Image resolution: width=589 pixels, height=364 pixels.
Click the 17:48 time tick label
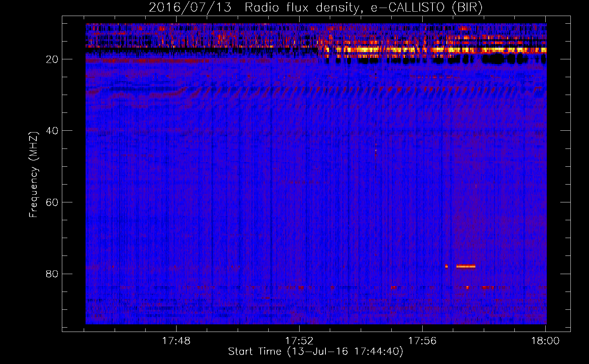pos(176,341)
